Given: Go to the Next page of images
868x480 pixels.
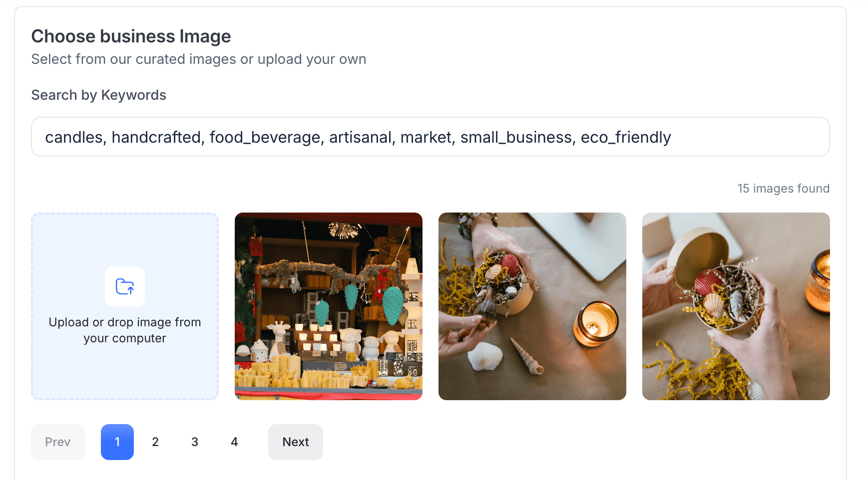Looking at the screenshot, I should coord(295,442).
